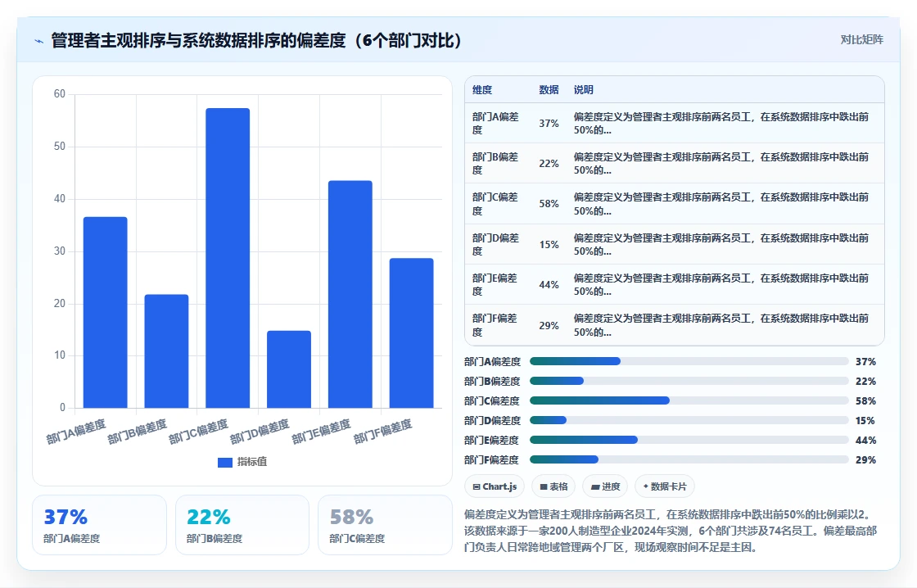This screenshot has height=588, width=917.
Task: Click the 部门D偏差度 table row label
Action: tap(495, 245)
